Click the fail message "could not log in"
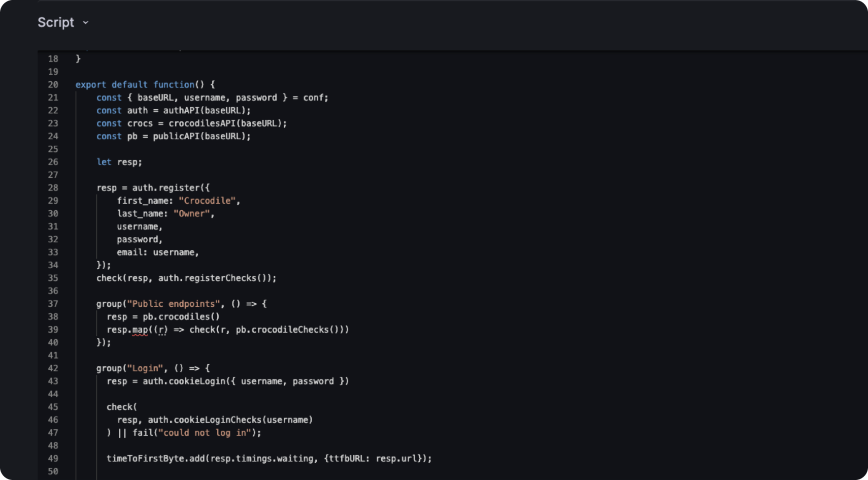Screen dimensions: 868x480 tap(205, 433)
